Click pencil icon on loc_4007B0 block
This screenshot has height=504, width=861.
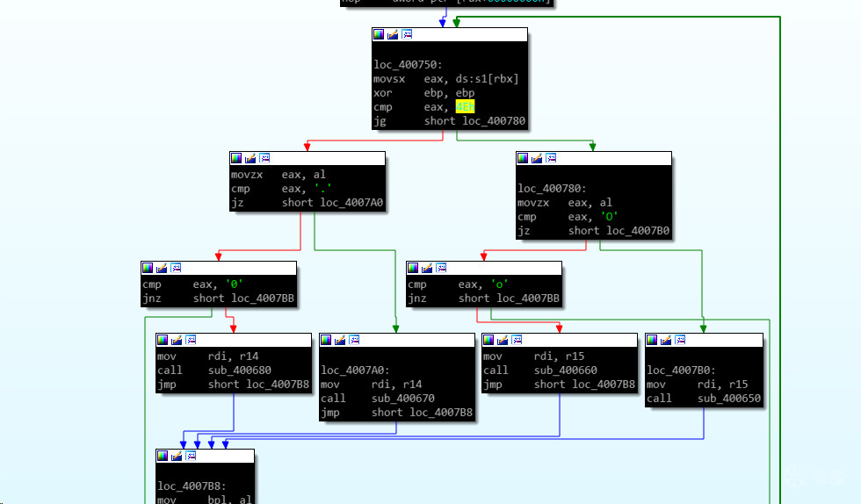tap(666, 340)
